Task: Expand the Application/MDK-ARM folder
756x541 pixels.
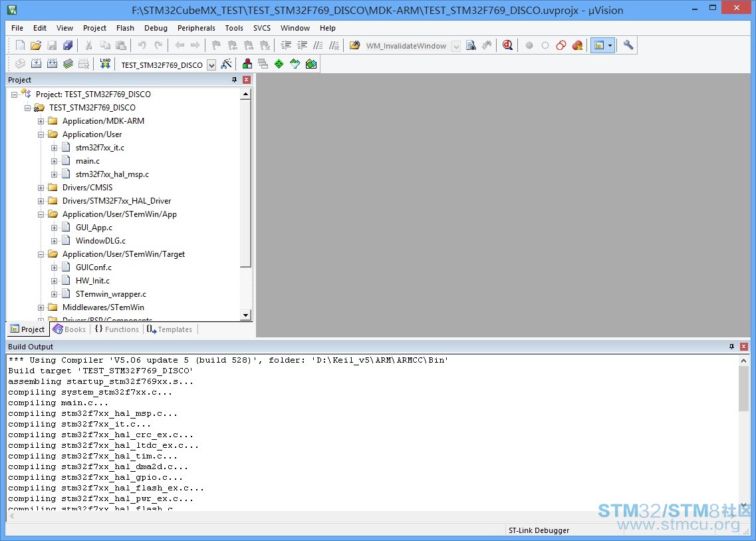Action: [x=41, y=121]
